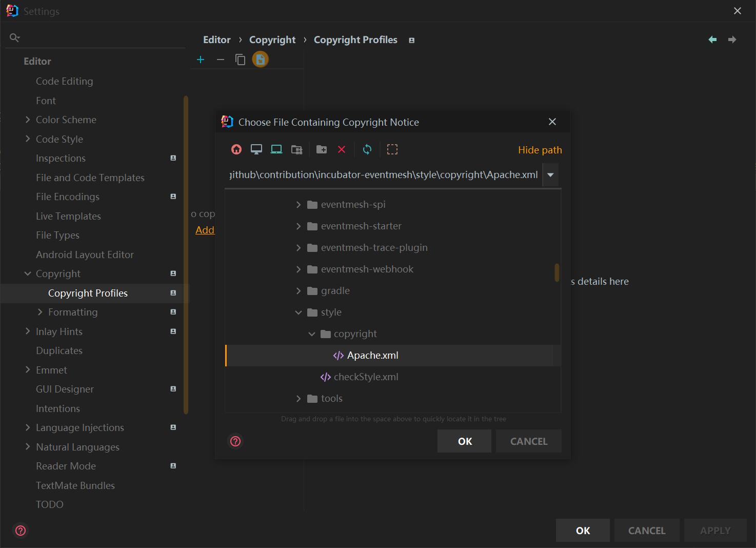Create a new folder via toolbar icon

point(322,149)
